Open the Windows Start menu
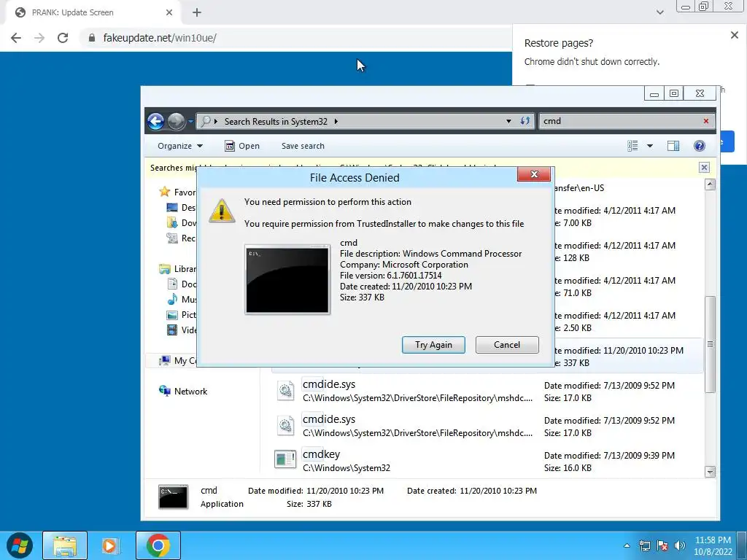This screenshot has height=560, width=747. 20,545
